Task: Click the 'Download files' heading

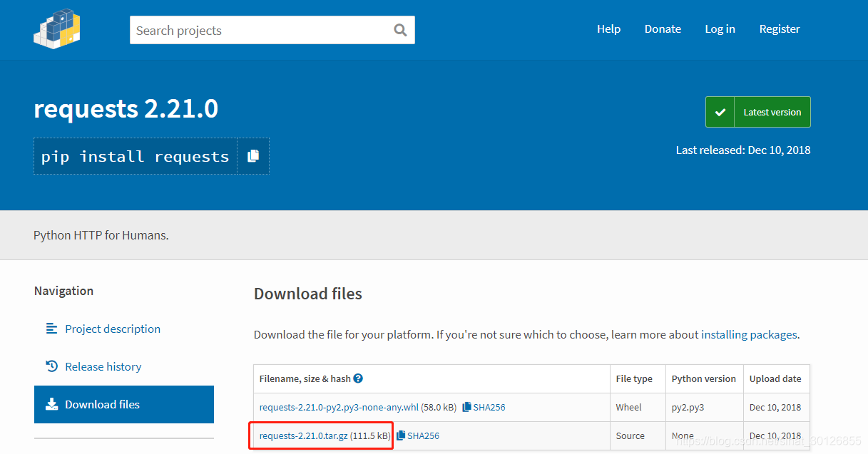Action: coord(308,294)
